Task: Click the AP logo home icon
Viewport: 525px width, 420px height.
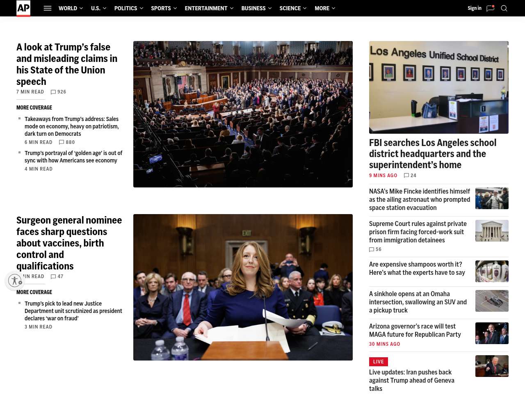Action: coord(23,8)
